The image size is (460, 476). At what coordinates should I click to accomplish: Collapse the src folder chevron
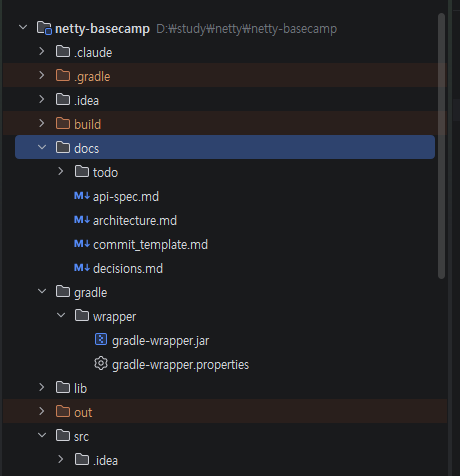42,435
